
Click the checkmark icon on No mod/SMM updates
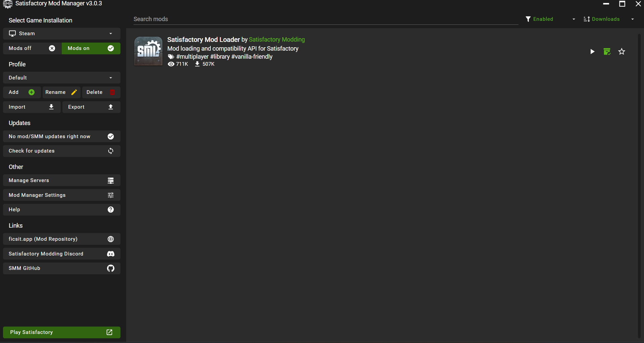click(111, 136)
